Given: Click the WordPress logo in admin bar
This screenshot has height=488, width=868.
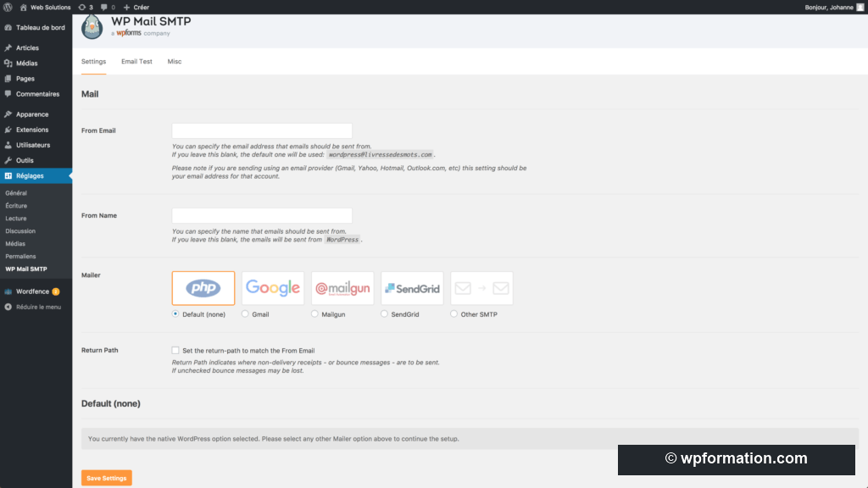Looking at the screenshot, I should coord(8,7).
